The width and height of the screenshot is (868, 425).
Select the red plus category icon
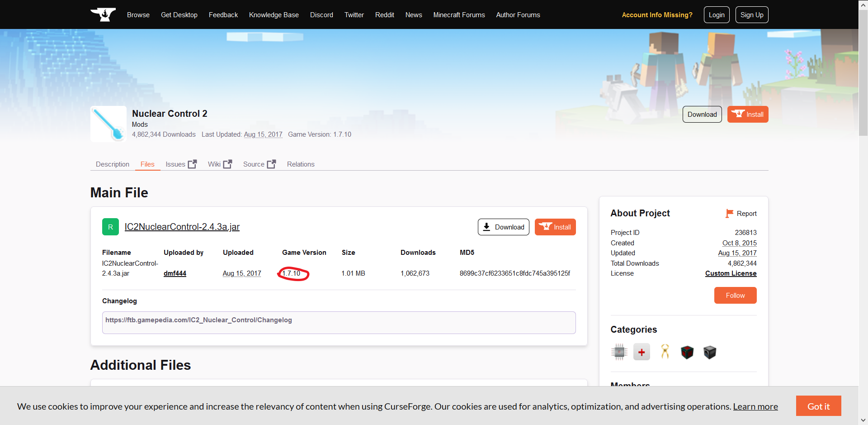(x=642, y=352)
